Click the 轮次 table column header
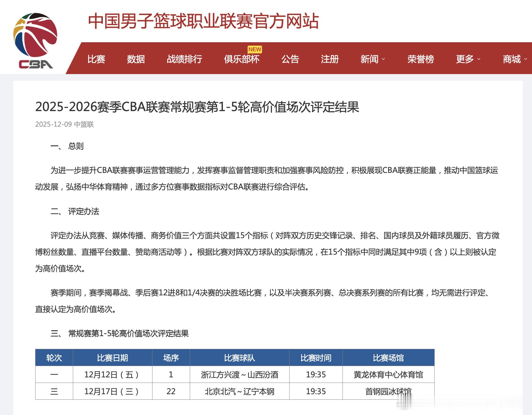Image resolution: width=532 pixels, height=415 pixels. coord(54,358)
